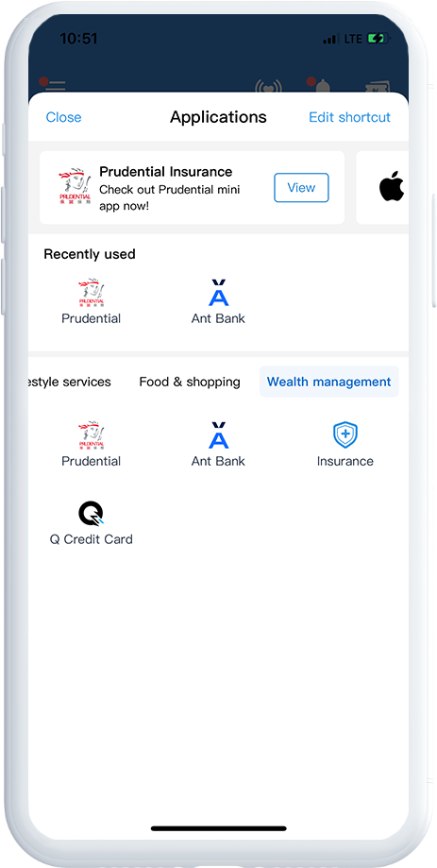437x868 pixels.
Task: Tap the Prudential logo in banner
Action: [75, 187]
